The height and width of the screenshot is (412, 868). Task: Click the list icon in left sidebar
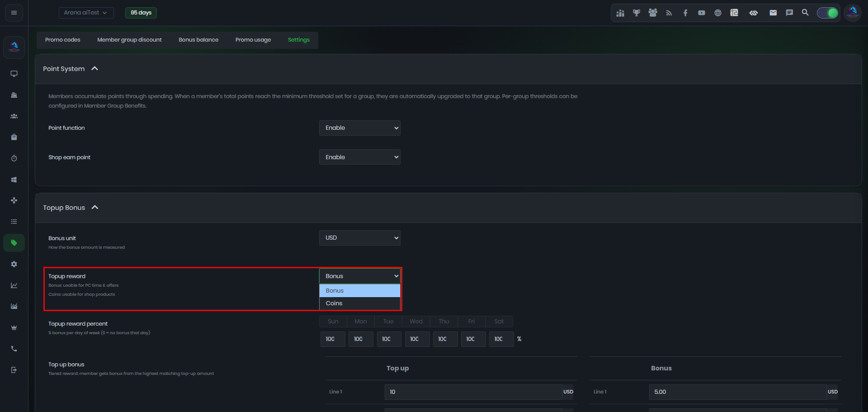coord(14,222)
